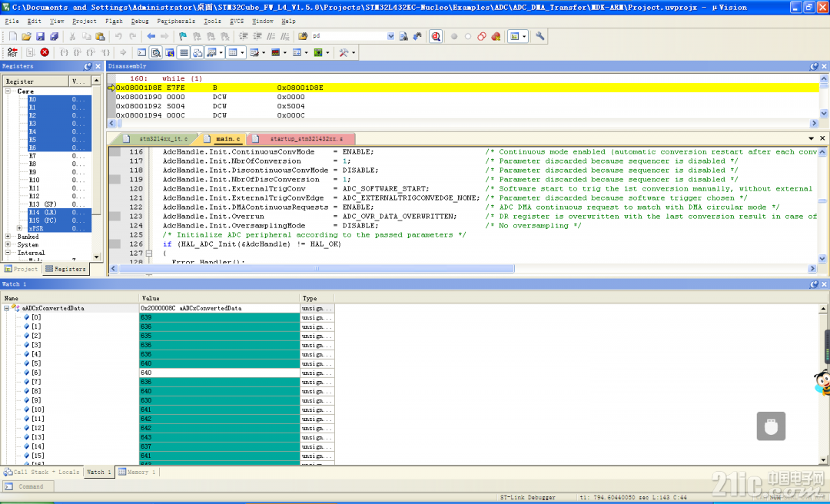830x504 pixels.
Task: Open the find combo box dropdown showing pd
Action: (x=390, y=36)
